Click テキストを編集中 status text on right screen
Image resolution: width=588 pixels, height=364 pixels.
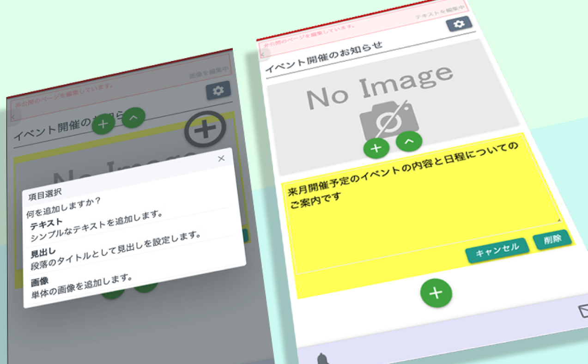click(440, 12)
